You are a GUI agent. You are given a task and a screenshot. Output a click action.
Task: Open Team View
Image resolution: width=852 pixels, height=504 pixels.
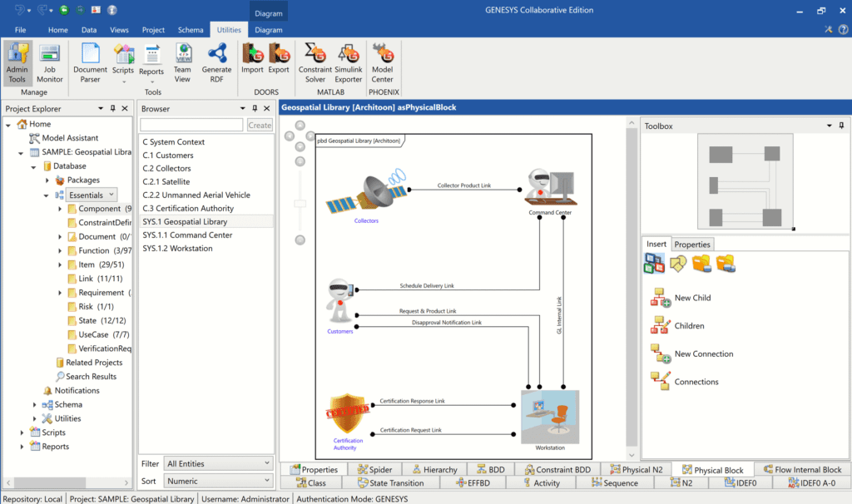point(182,60)
